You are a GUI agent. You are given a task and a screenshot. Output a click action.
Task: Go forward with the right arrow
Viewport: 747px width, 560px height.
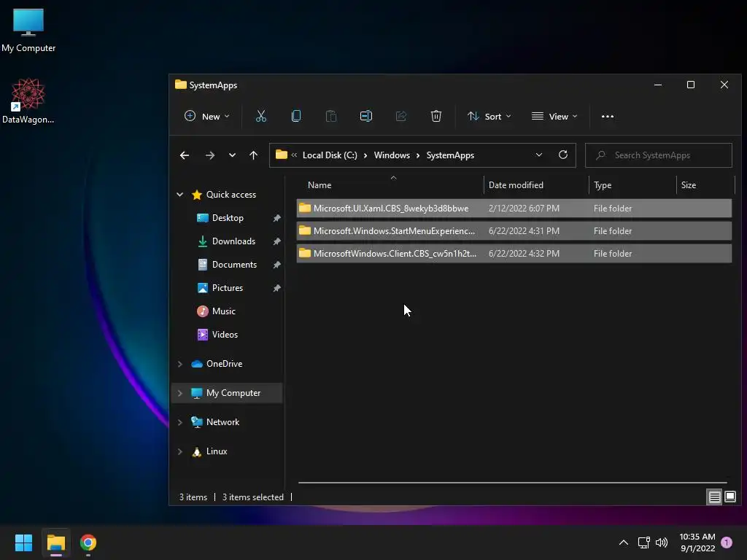pos(209,155)
